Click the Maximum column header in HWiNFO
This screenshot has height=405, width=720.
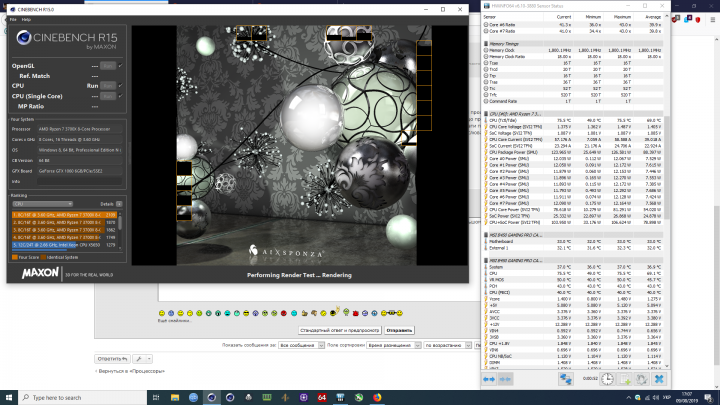point(622,17)
